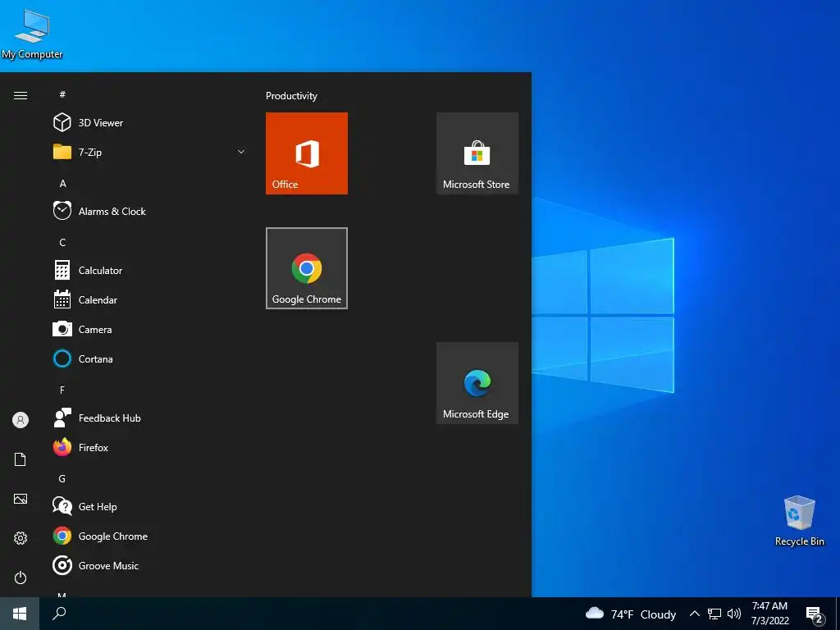
Task: Open the Microsoft Store tile
Action: click(477, 153)
